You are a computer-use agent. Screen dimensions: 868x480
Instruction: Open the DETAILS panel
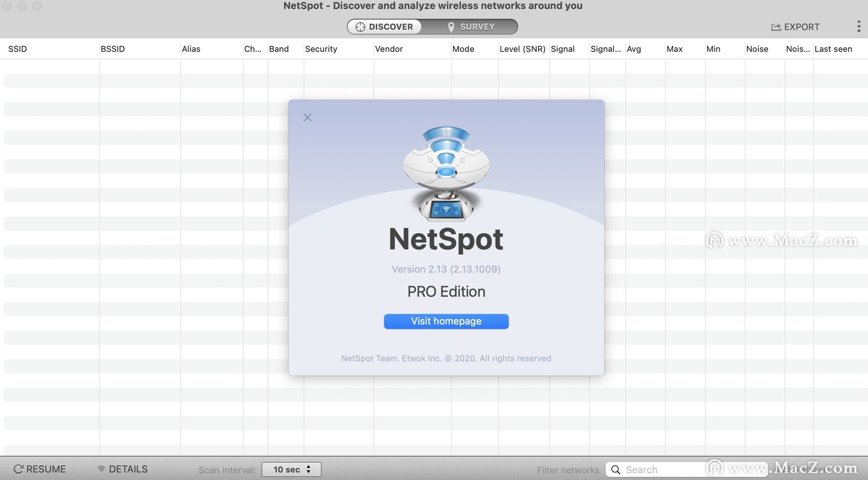click(123, 469)
